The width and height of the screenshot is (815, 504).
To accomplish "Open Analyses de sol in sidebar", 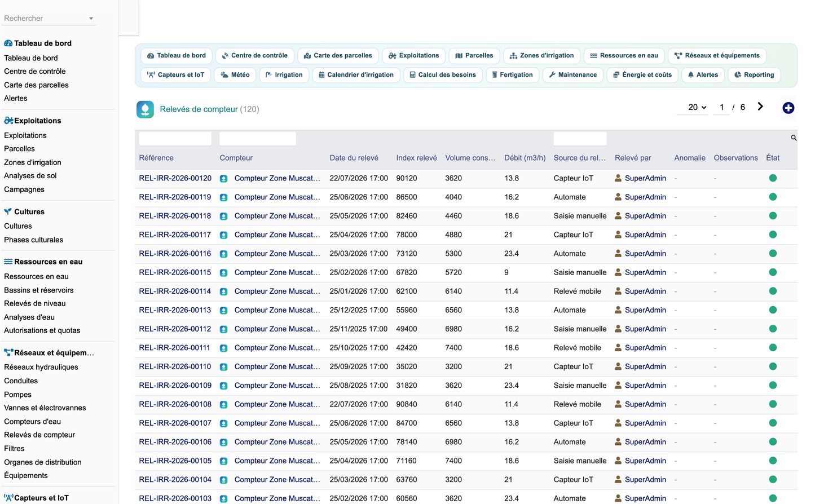I will pos(30,176).
